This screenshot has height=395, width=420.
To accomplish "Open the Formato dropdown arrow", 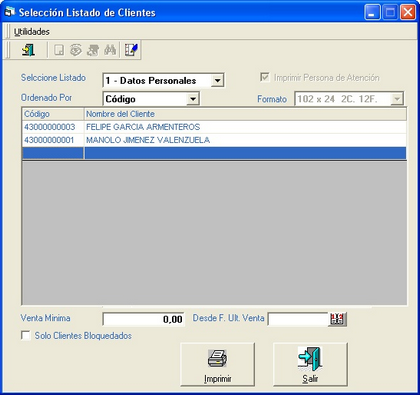I will click(x=397, y=99).
